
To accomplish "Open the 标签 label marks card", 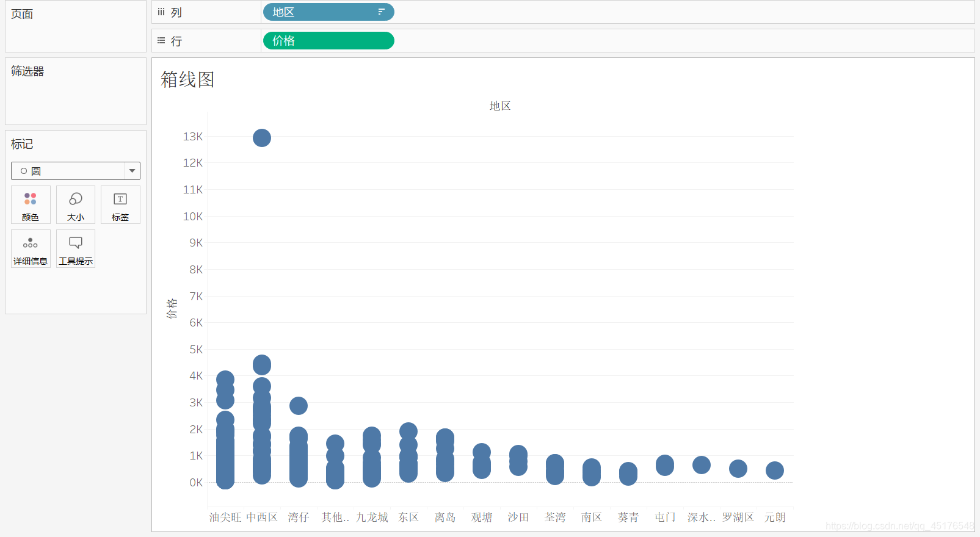I will pyautogui.click(x=120, y=205).
